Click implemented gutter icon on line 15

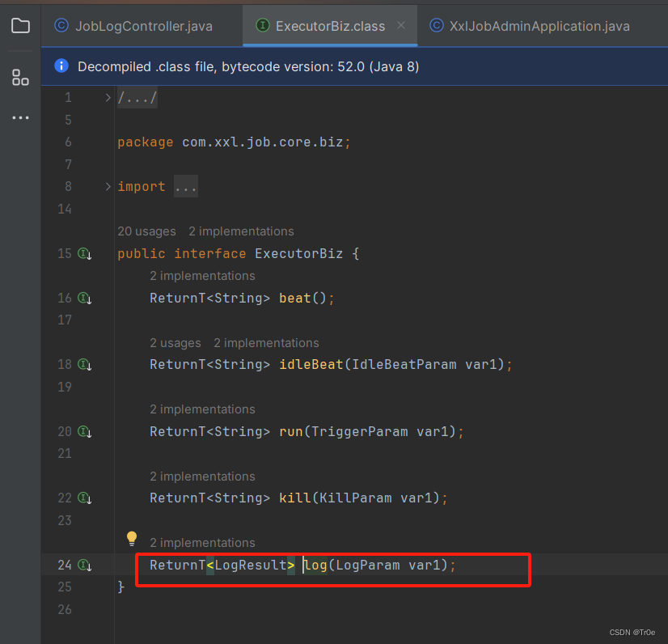(x=84, y=254)
